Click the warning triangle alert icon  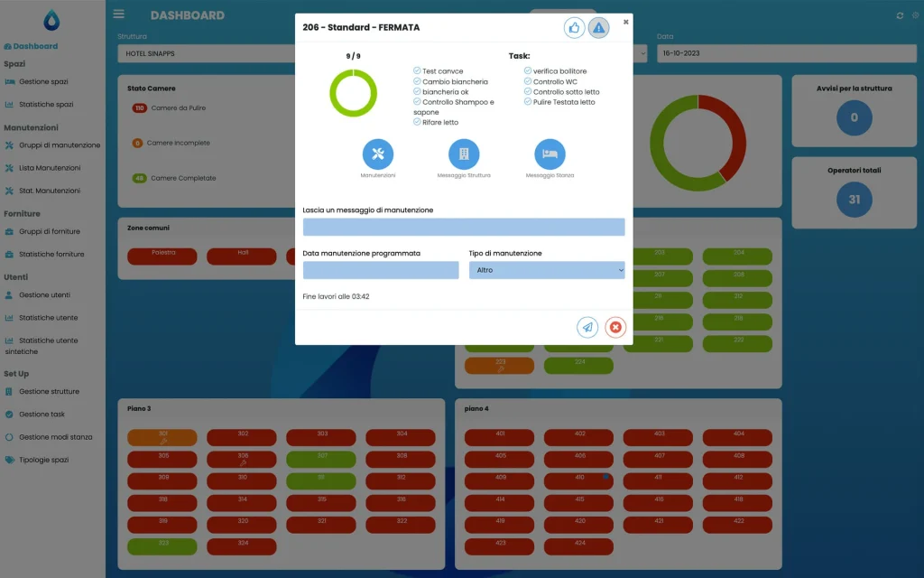tap(598, 28)
